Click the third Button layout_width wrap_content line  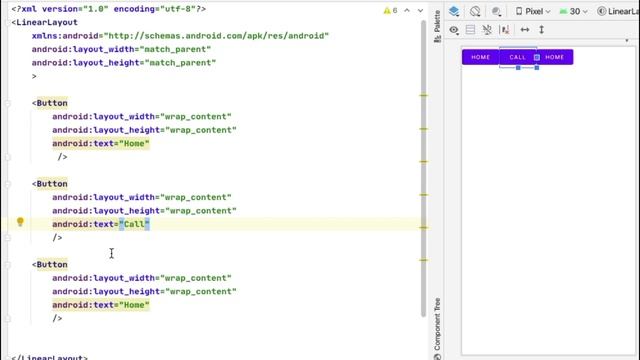coord(142,278)
